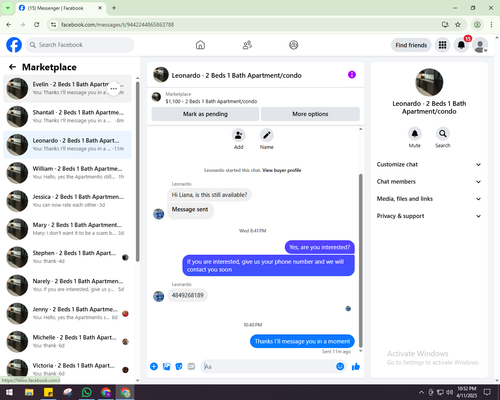
Task: Add people with the Add icon
Action: [x=238, y=135]
